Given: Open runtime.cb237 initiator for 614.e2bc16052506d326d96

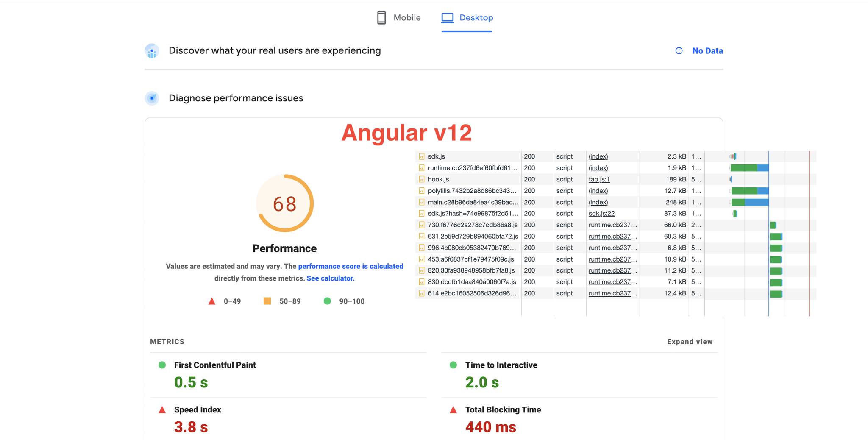Looking at the screenshot, I should pyautogui.click(x=612, y=293).
